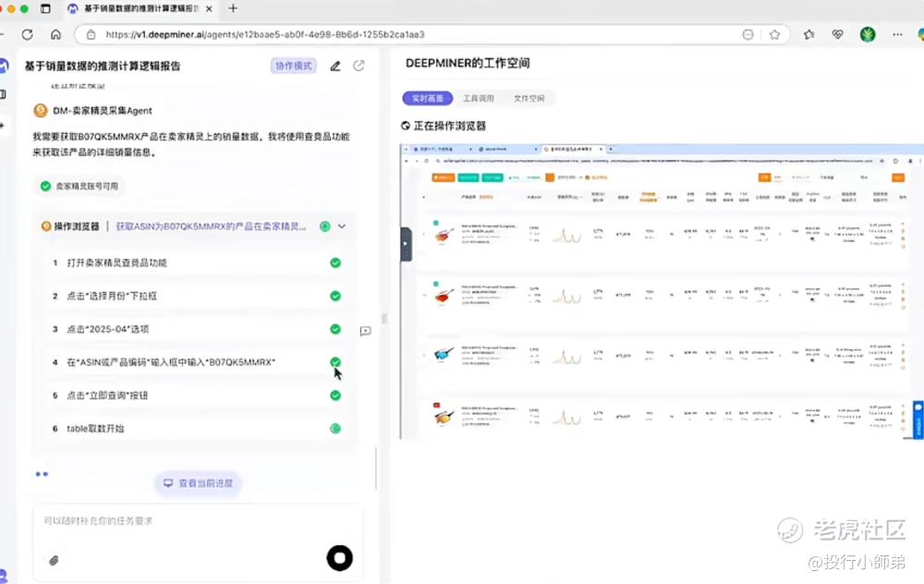The width and height of the screenshot is (924, 584).
Task: Click the 获取ASIN为B07QK5MMRX task link
Action: click(x=211, y=226)
